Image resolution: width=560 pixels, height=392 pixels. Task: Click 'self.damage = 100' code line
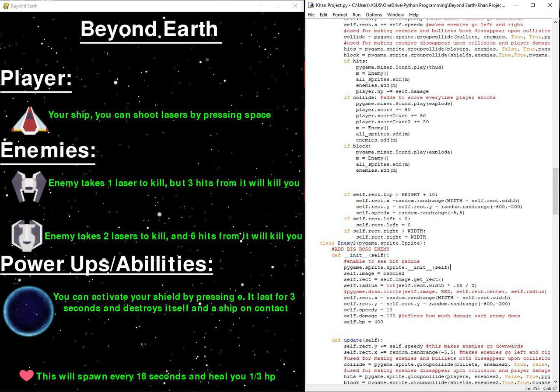pyautogui.click(x=370, y=316)
